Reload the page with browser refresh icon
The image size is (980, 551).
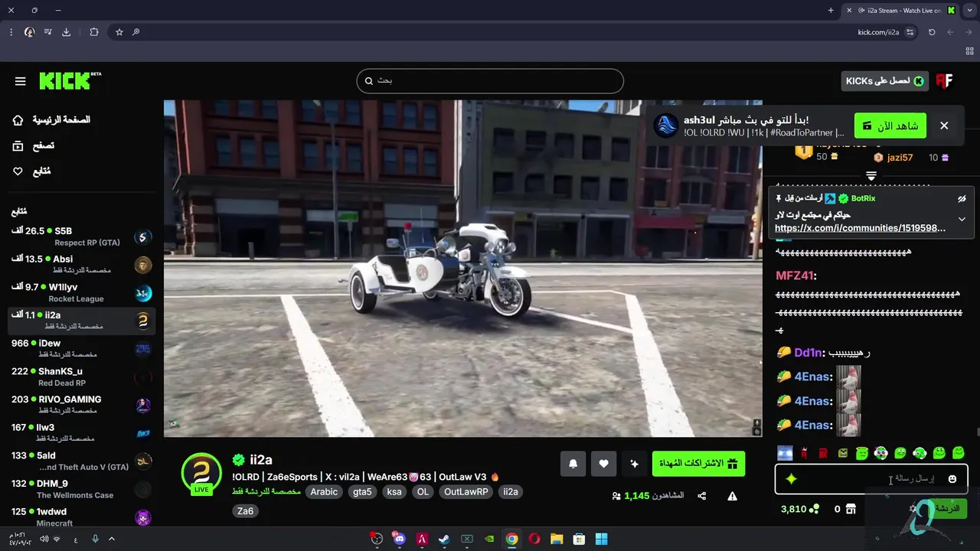932,32
